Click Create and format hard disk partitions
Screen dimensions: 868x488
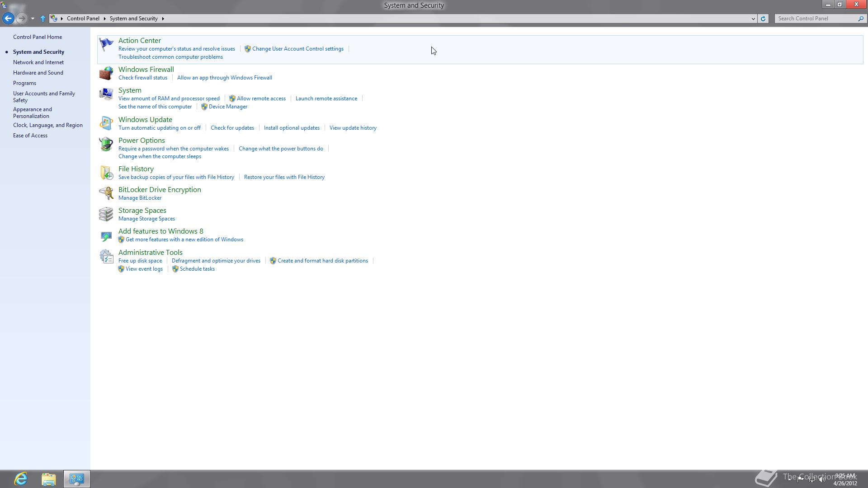pos(323,261)
